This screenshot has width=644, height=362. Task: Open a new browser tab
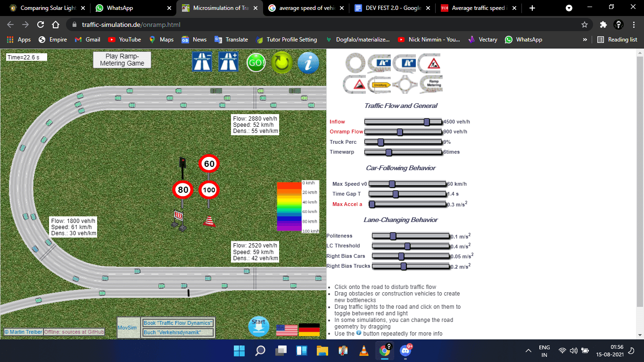click(532, 8)
